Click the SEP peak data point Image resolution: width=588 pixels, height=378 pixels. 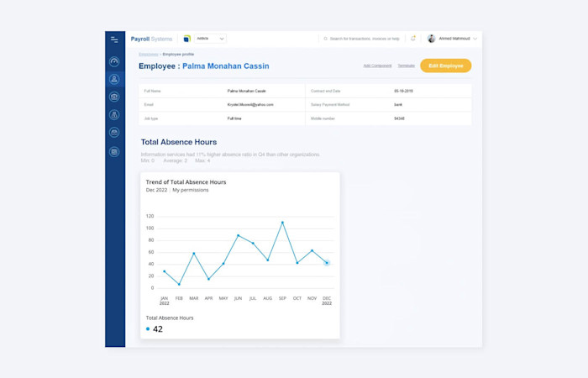click(282, 223)
